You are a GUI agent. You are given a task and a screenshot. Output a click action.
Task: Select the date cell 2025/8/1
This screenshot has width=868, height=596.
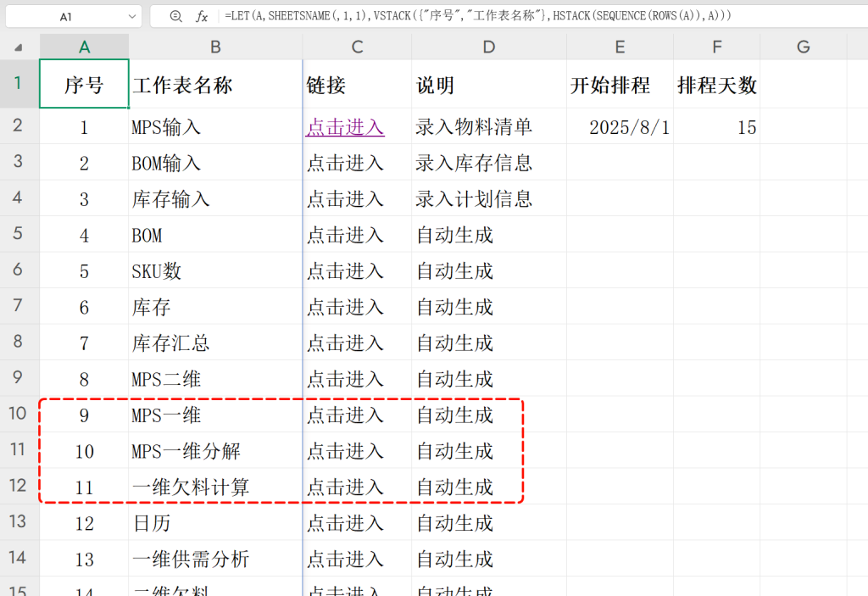click(x=620, y=127)
